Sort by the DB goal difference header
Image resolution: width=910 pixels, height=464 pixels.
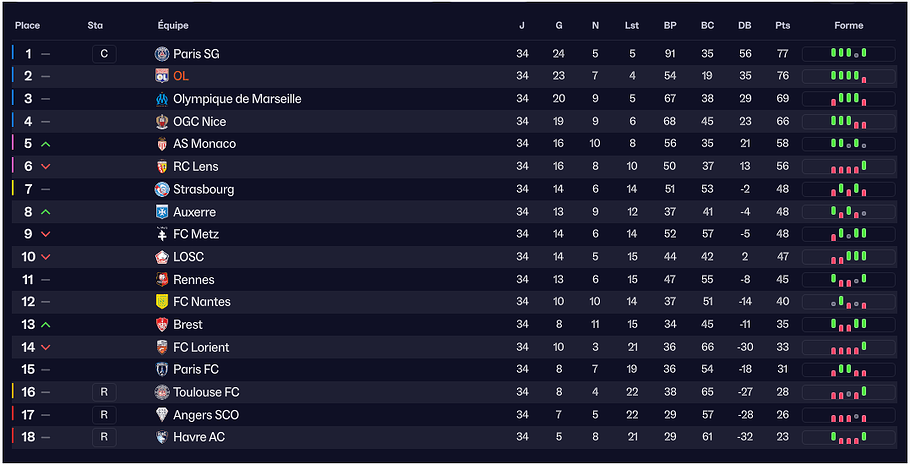(744, 26)
